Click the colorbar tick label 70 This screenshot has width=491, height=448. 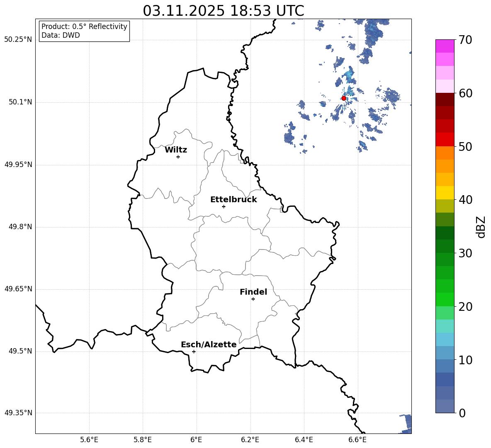(465, 40)
